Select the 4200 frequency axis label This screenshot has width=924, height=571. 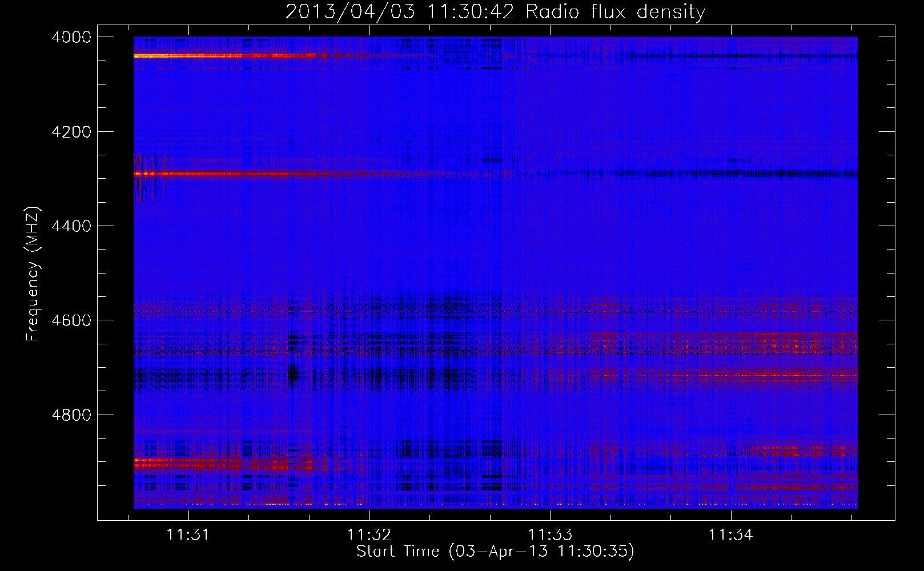coord(71,132)
